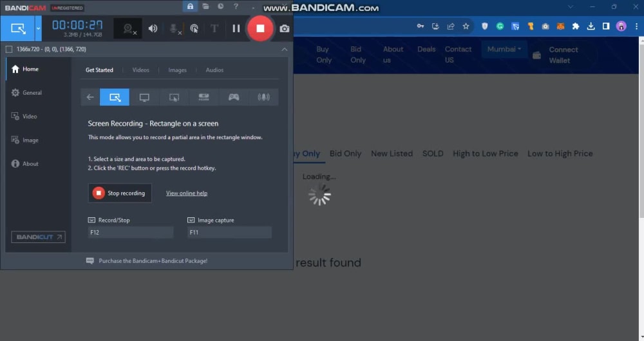Open Chrome downloads icon
The height and width of the screenshot is (341, 644).
click(x=591, y=26)
